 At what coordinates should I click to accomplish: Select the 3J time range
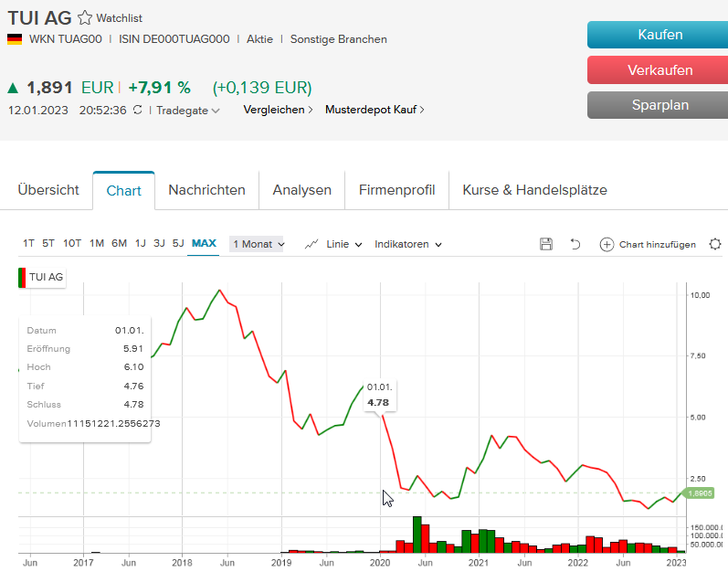coord(159,243)
